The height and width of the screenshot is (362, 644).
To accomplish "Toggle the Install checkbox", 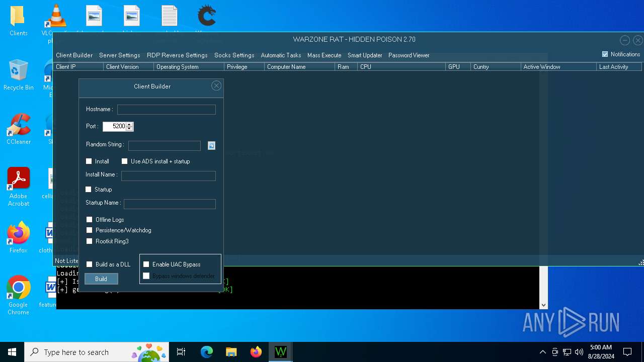I will (x=89, y=161).
